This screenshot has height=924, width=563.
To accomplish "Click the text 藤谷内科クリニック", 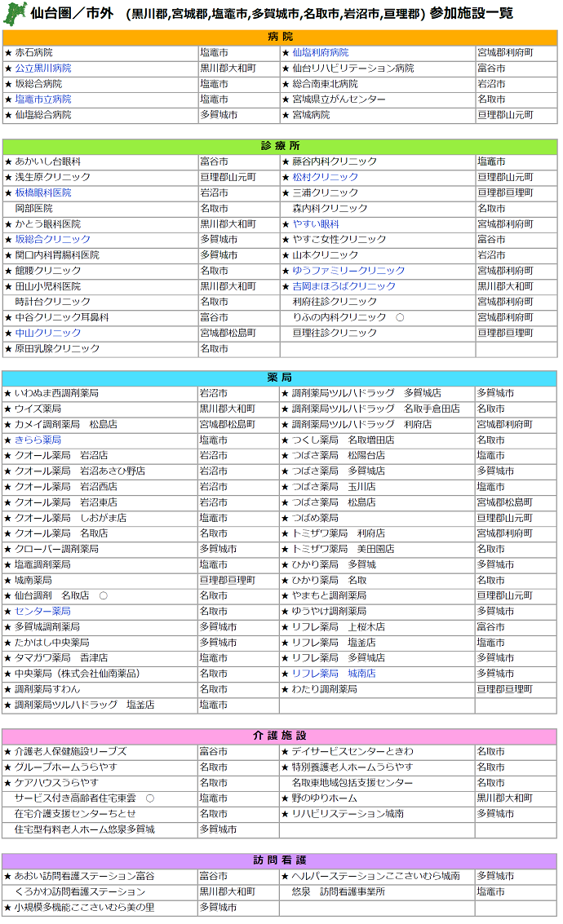I will [335, 161].
